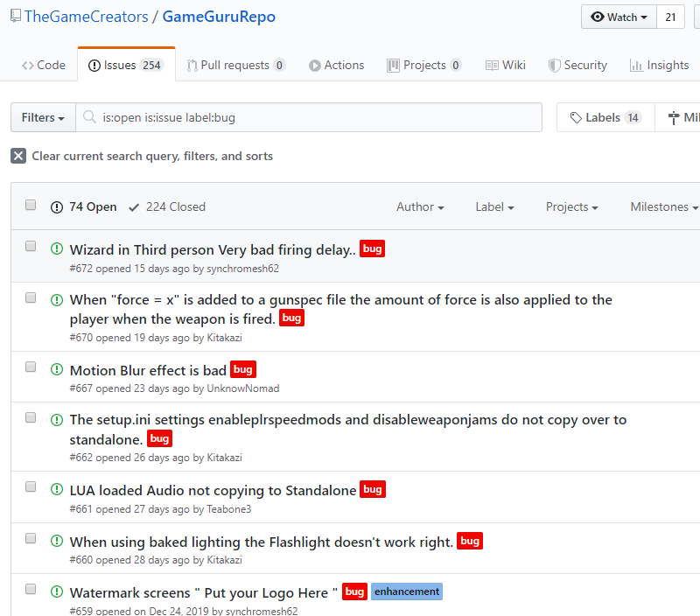700x616 pixels.
Task: Open the GameGuruRepo repository link
Action: pos(219,17)
